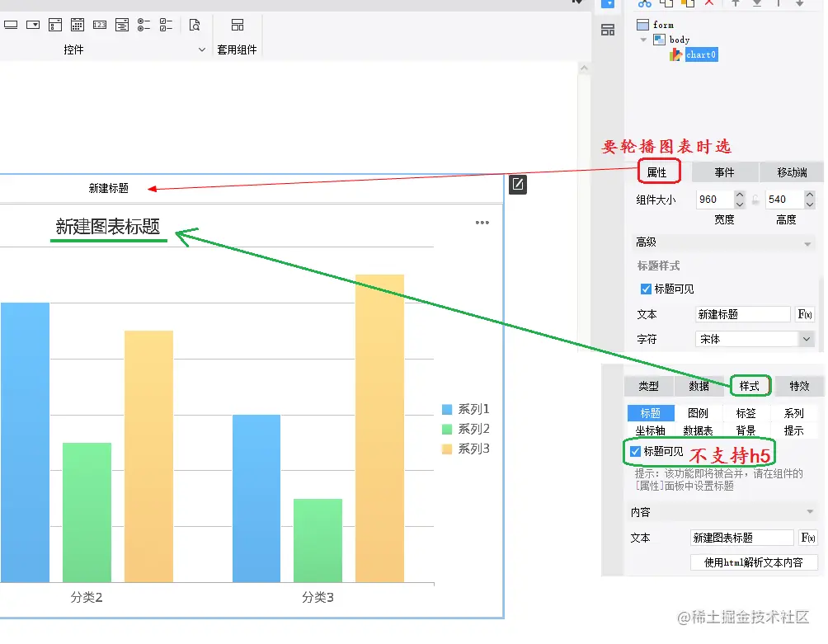The height and width of the screenshot is (644, 828).
Task: Select the 标题 style sub-tab
Action: tap(651, 413)
